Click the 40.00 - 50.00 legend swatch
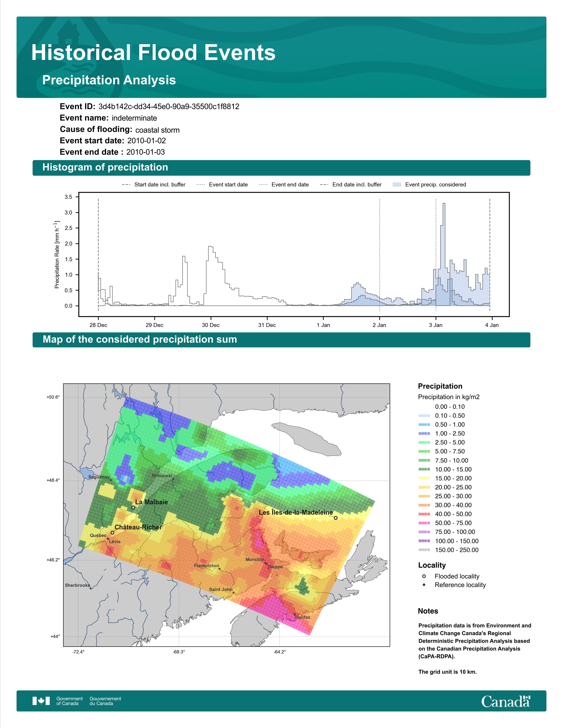Image resolution: width=563 pixels, height=728 pixels. click(424, 514)
